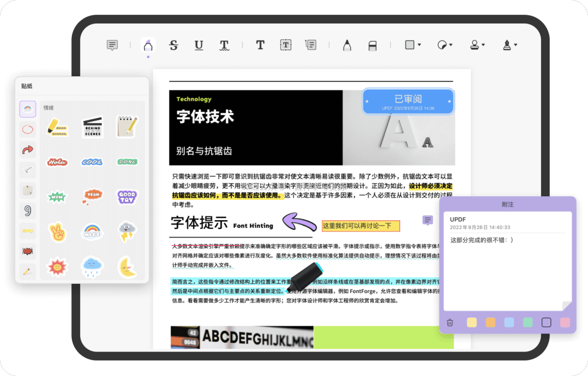Select the sticky note comment tool
The height and width of the screenshot is (376, 588).
(x=112, y=45)
